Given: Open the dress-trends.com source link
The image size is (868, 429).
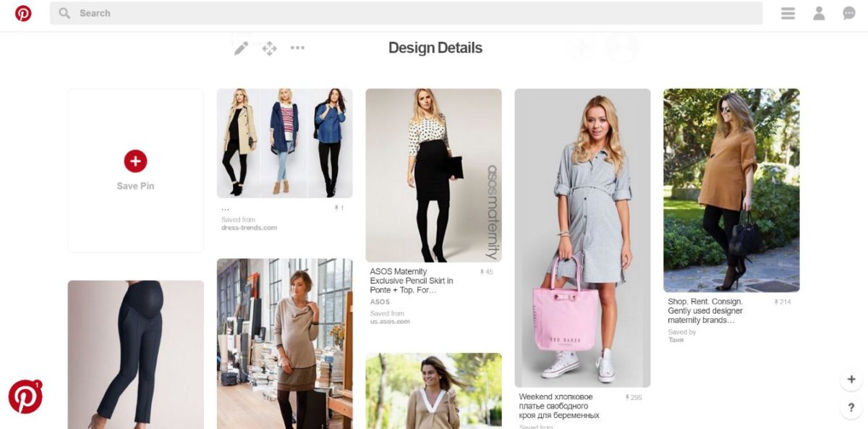Looking at the screenshot, I should (249, 228).
